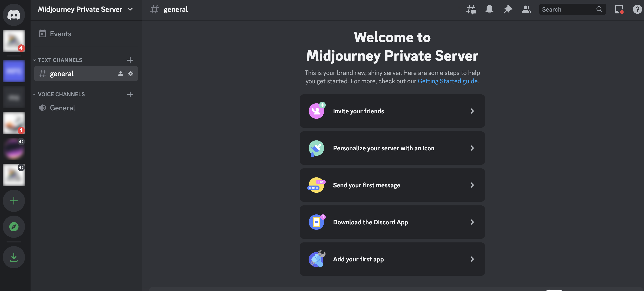Open the Discord home button

pyautogui.click(x=14, y=15)
